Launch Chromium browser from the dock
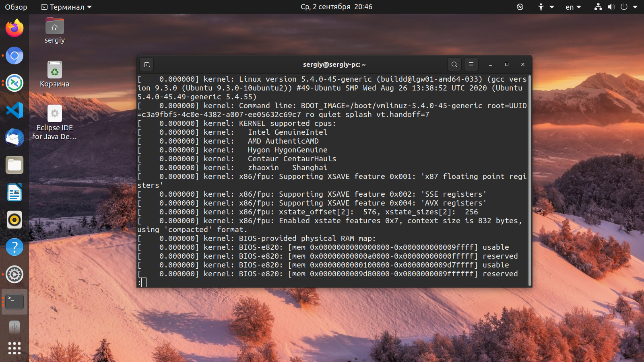 [x=14, y=56]
